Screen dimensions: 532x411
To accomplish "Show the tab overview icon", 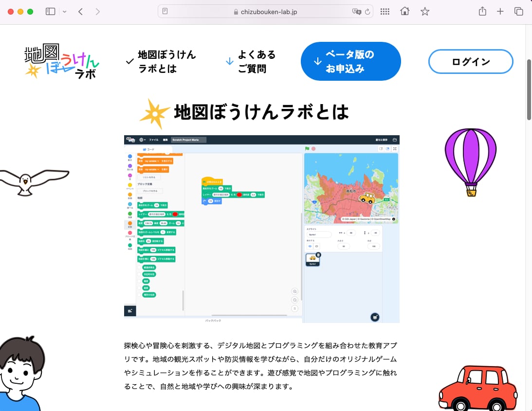I will point(518,12).
